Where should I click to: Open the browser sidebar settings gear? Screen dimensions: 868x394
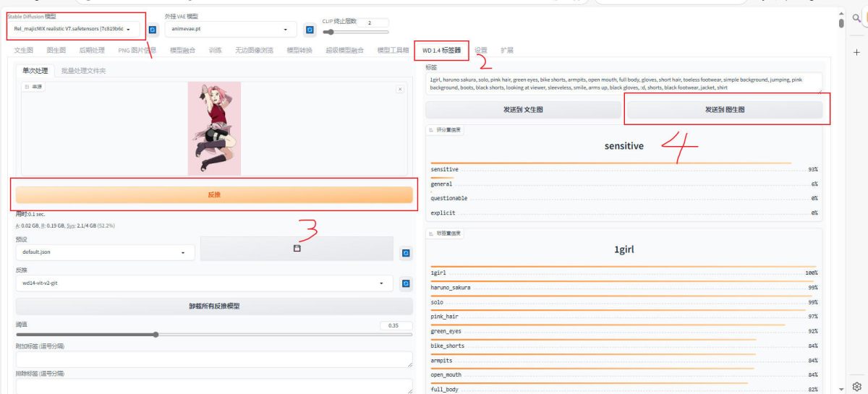[x=857, y=386]
